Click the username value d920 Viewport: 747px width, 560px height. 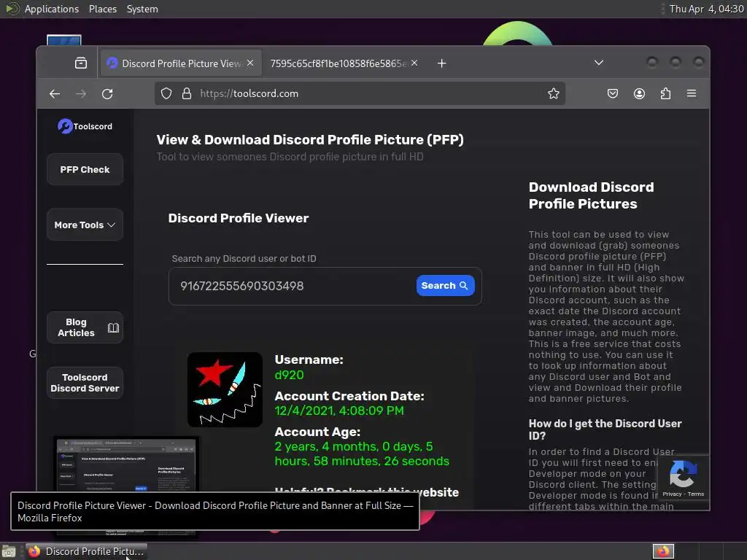click(x=289, y=375)
